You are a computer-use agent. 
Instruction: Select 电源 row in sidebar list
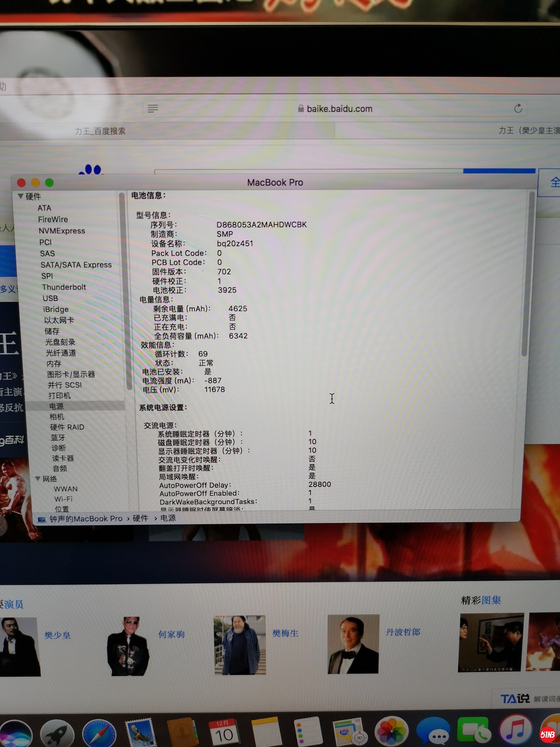[76, 406]
